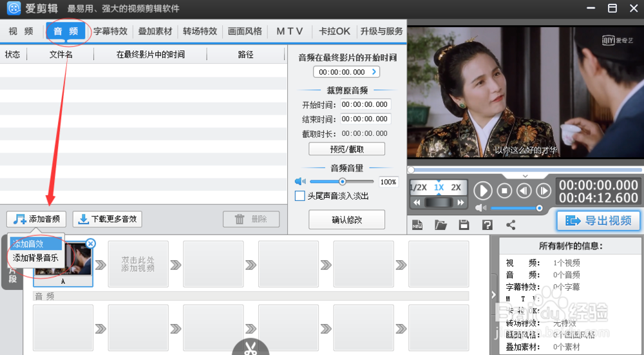This screenshot has height=355, width=644.
Task: Click the total duration 00:04:12.600
Action: [598, 198]
